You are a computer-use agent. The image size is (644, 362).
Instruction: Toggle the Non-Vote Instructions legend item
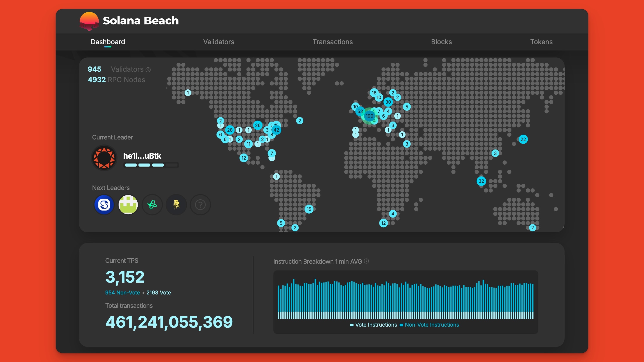[429, 325]
